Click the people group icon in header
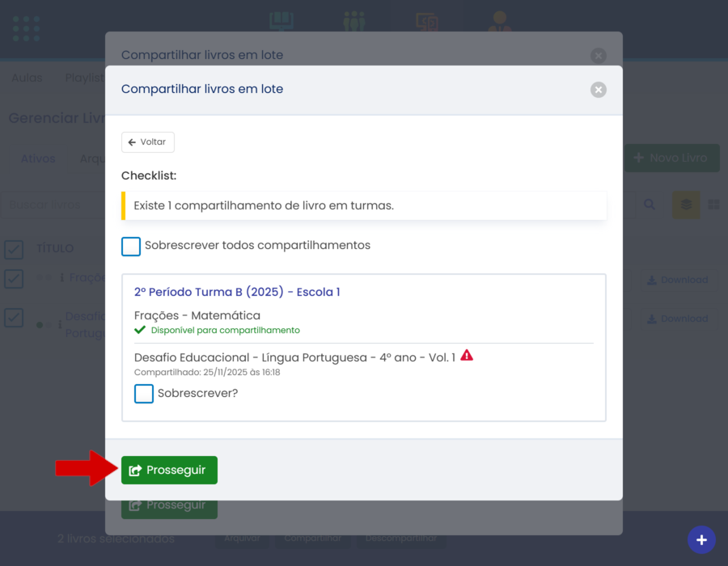Screen dimensions: 728x566 353,21
